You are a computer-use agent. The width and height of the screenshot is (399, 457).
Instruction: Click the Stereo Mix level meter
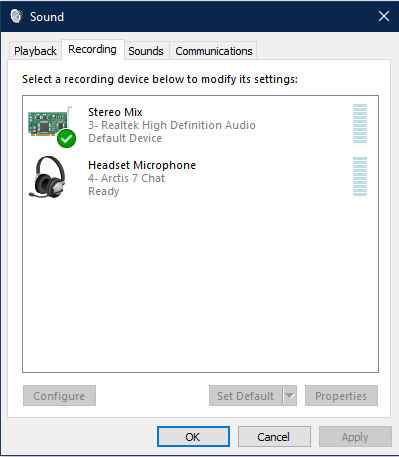click(360, 123)
